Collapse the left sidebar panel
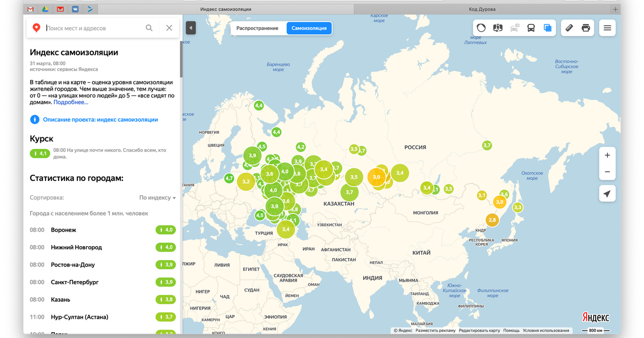This screenshot has height=338, width=644. 191,28
